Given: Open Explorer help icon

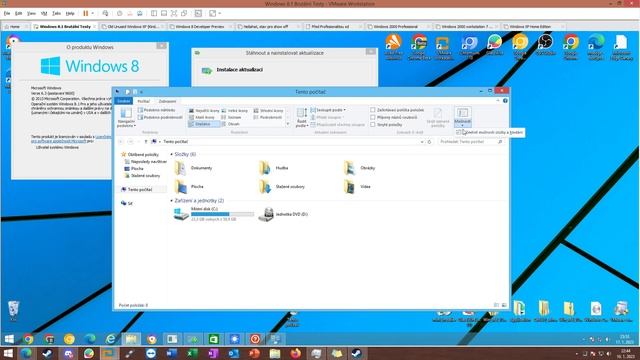Looking at the screenshot, I should click(x=505, y=100).
